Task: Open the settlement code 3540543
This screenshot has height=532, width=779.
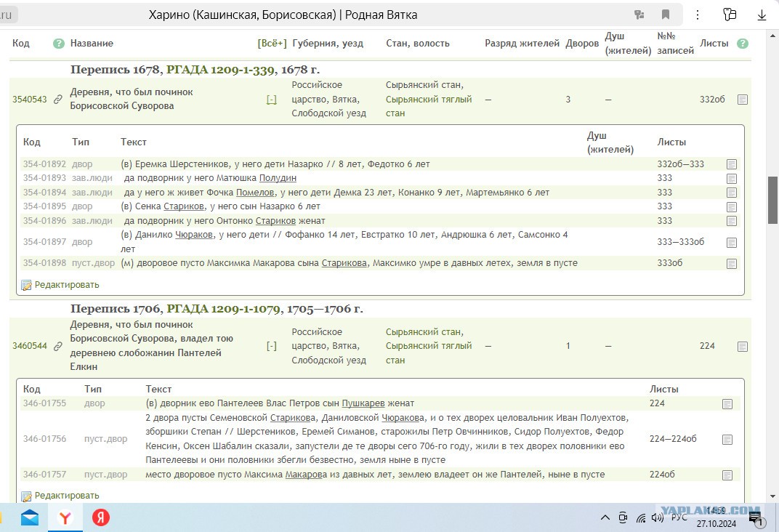Action: [30, 100]
